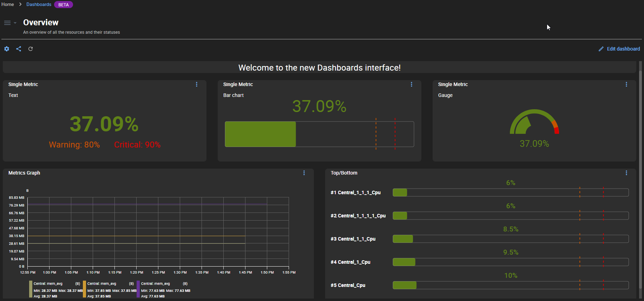Image resolution: width=644 pixels, height=301 pixels.
Task: Go to Home breadcrumb
Action: (8, 5)
